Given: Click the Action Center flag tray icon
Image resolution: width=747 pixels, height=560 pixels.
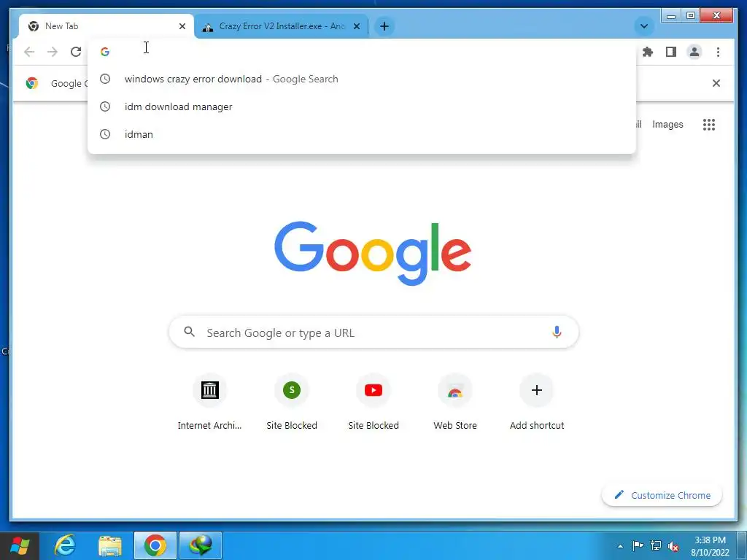Looking at the screenshot, I should (x=638, y=545).
